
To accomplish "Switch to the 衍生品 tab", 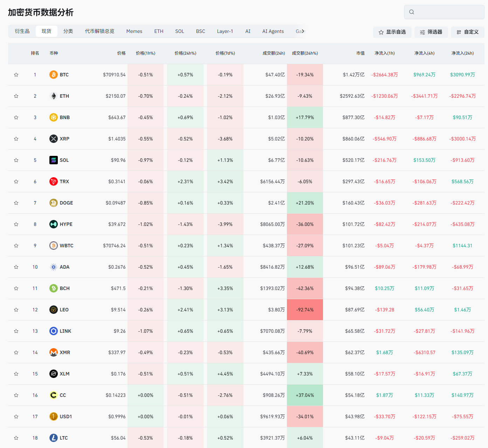I will [22, 31].
